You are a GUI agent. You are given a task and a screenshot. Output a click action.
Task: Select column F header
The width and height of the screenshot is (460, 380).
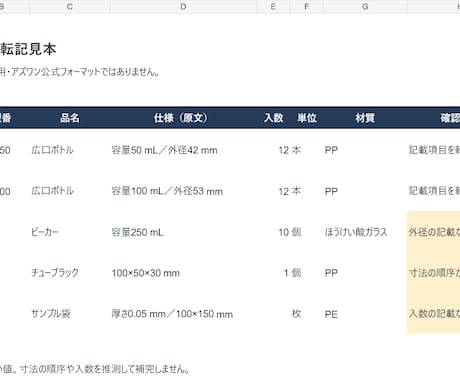pyautogui.click(x=306, y=6)
